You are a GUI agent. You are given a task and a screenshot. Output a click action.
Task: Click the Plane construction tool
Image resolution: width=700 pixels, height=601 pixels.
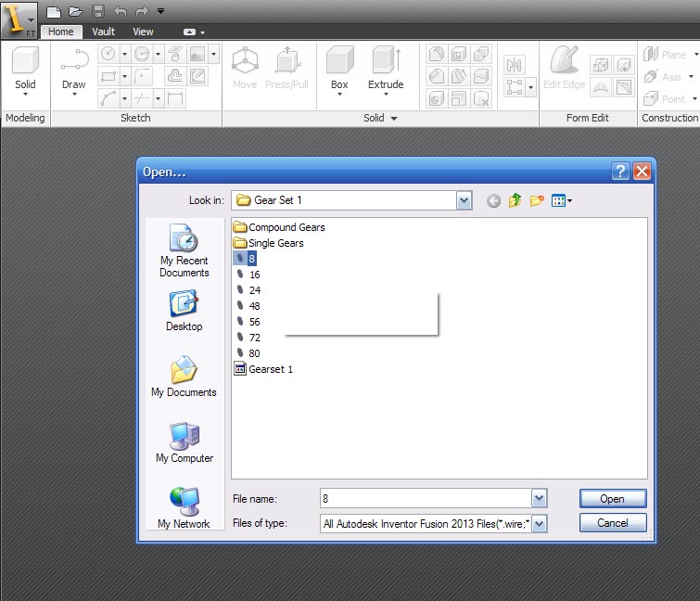click(665, 55)
